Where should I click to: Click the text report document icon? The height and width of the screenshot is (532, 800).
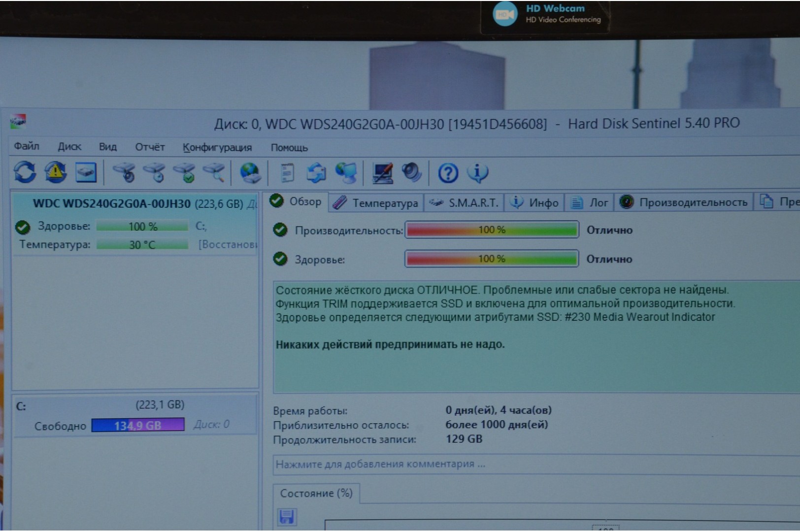[x=287, y=173]
